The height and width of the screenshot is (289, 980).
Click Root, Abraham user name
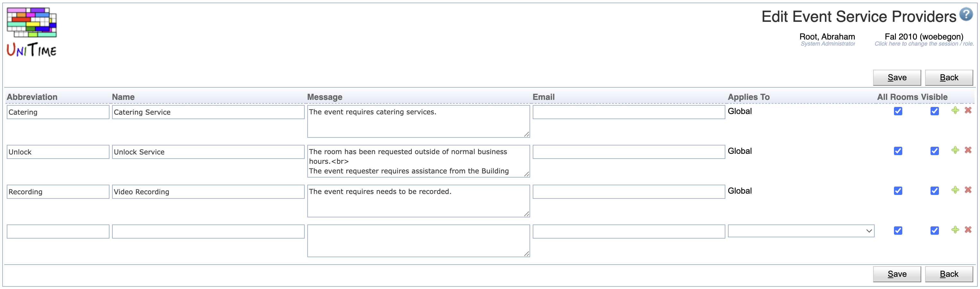(827, 37)
